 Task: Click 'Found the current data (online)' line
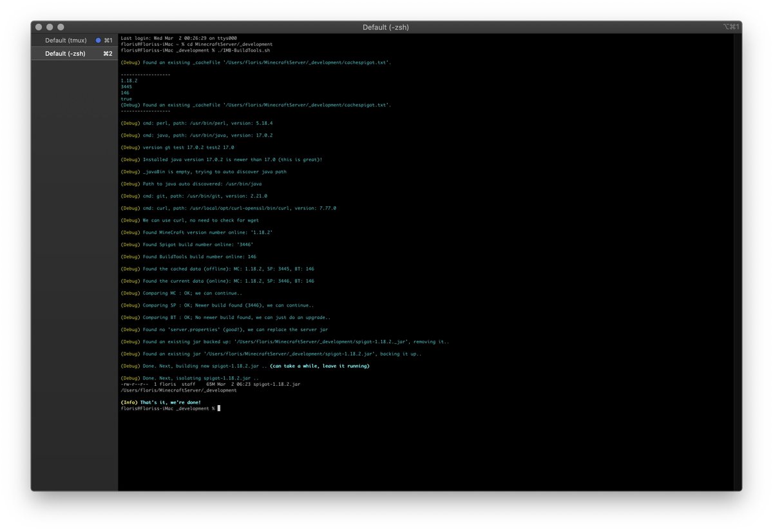[217, 281]
